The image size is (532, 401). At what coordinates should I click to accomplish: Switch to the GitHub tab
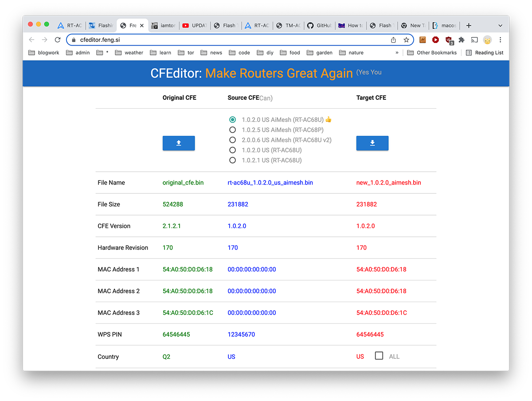pos(320,26)
